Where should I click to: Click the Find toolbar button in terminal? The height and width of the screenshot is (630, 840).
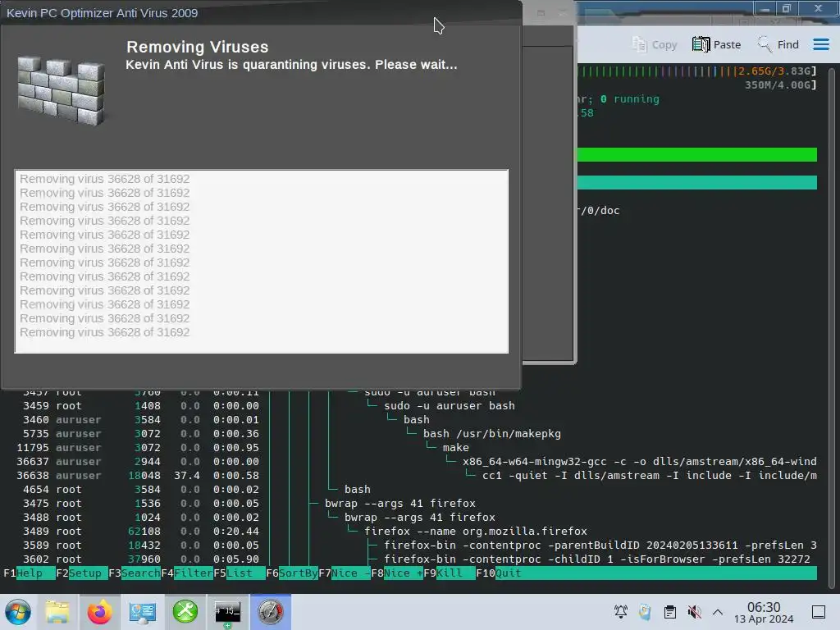778,44
